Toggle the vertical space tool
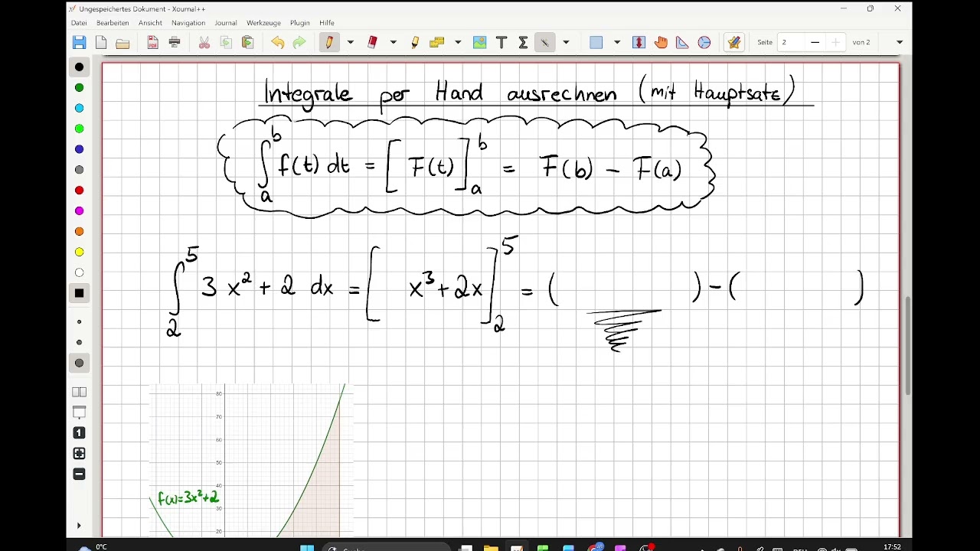The width and height of the screenshot is (980, 551). 639,43
